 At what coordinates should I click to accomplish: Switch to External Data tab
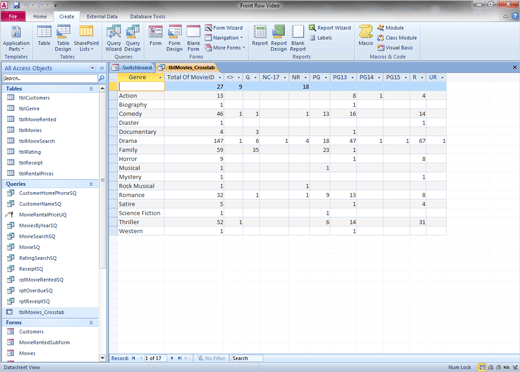point(102,16)
